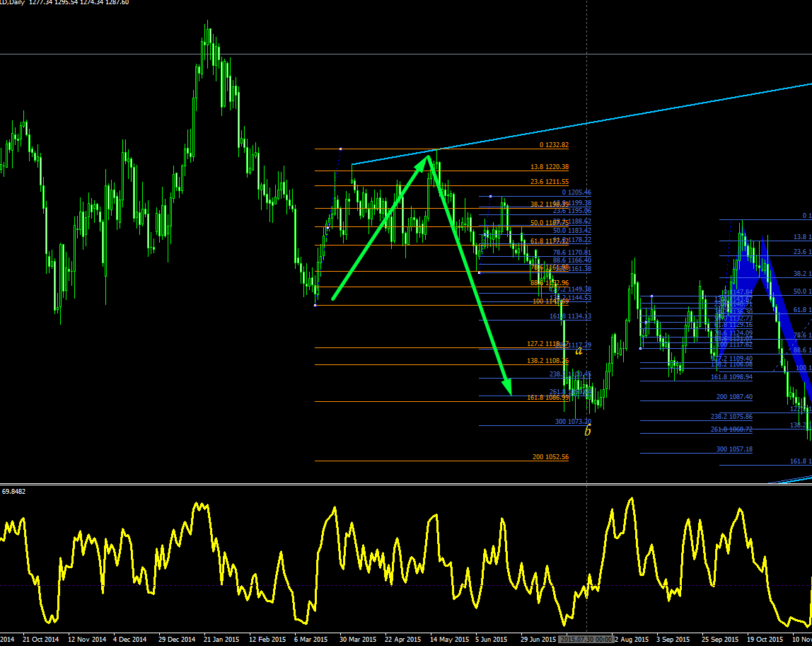Image resolution: width=812 pixels, height=646 pixels.
Task: Click the blue '50.0 1183.42' level label
Action: click(x=572, y=231)
